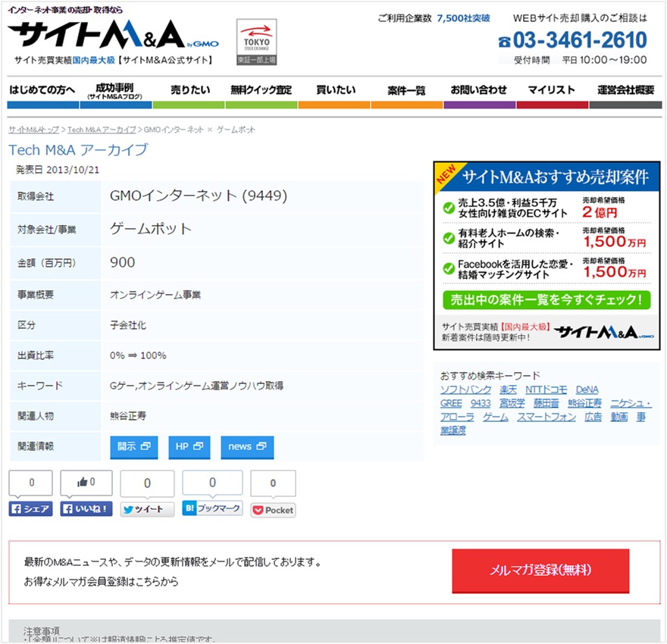Click the Tokyo Stock Exchange badge
This screenshot has height=644, width=667.
click(256, 42)
